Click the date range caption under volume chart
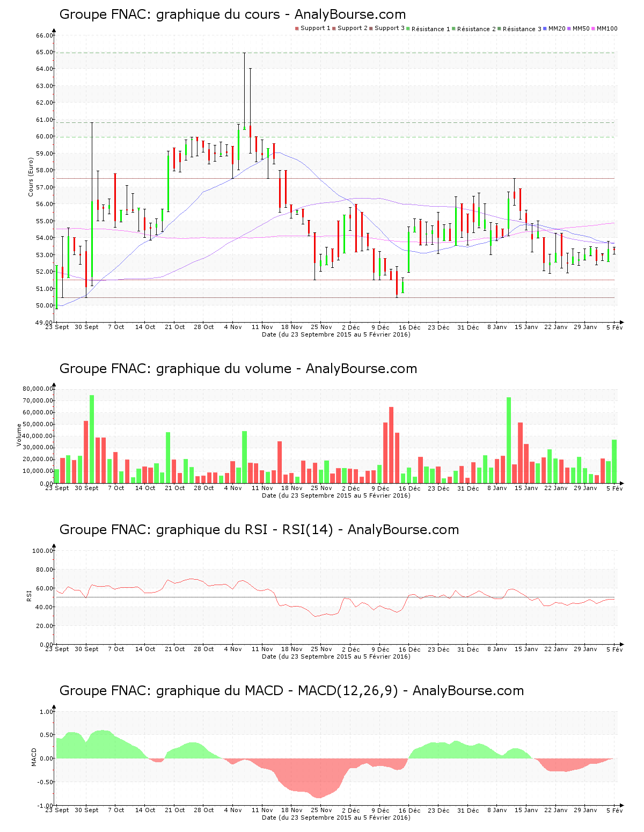644x832 pixels. pyautogui.click(x=336, y=495)
